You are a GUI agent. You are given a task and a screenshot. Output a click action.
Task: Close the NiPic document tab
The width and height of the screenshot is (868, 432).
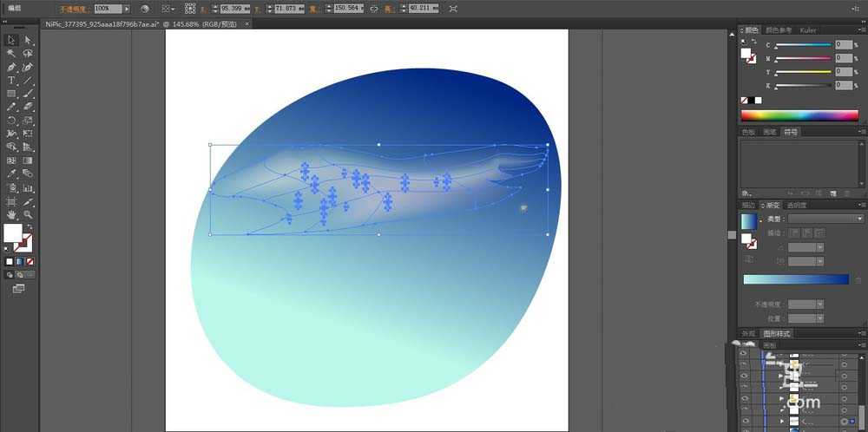pos(248,24)
